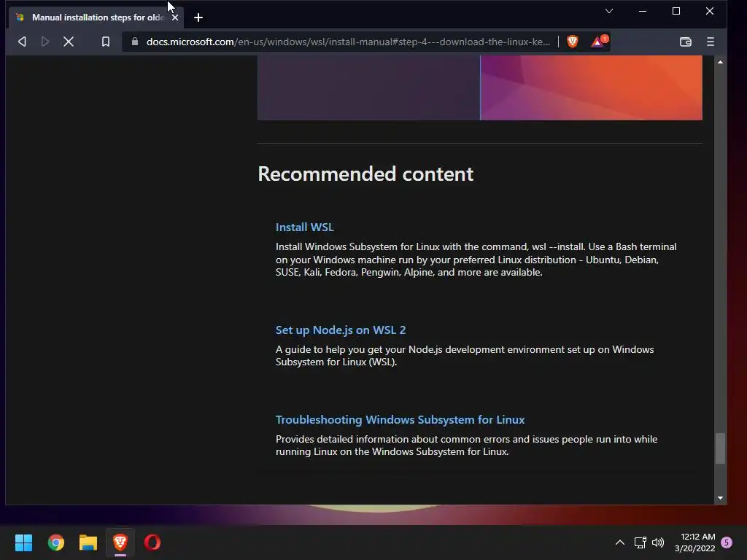Click the site lock icon
Screen dimensions: 747x560
coord(135,42)
